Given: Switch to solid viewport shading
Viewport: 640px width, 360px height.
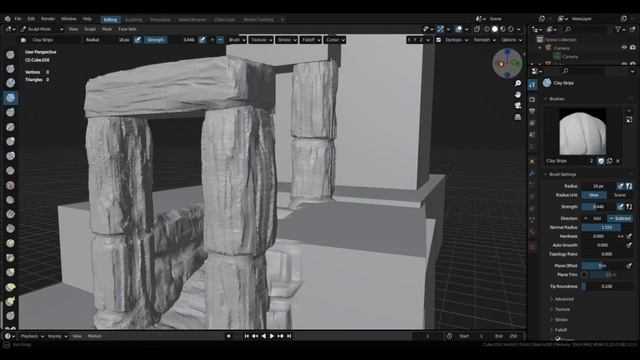Looking at the screenshot, I should click(495, 29).
